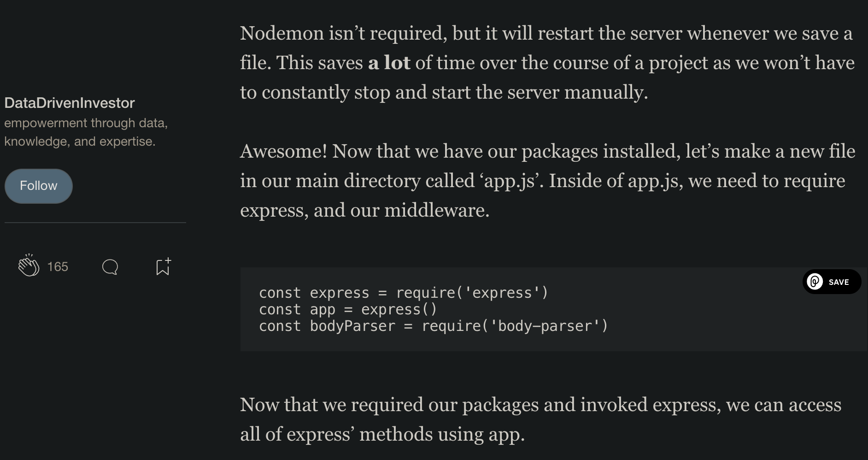This screenshot has height=460, width=868.
Task: Click the bold words 'a lot' in the paragraph
Action: pyautogui.click(x=389, y=63)
